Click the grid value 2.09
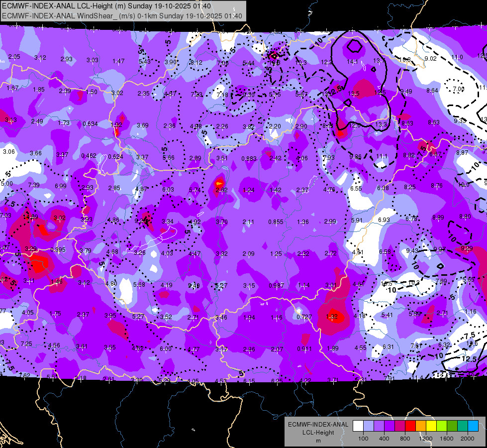 click(248, 254)
